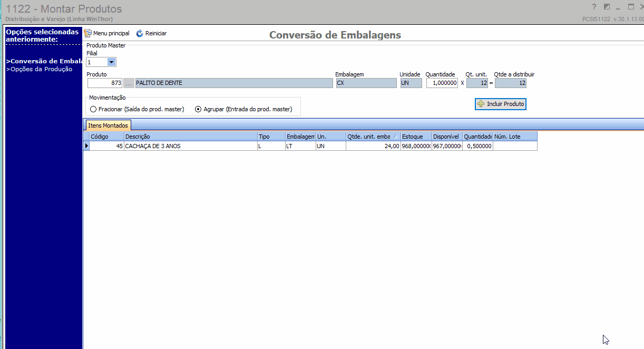Click the Disponível cell 967,000000
Screen dimensions: 644x349
pos(447,146)
